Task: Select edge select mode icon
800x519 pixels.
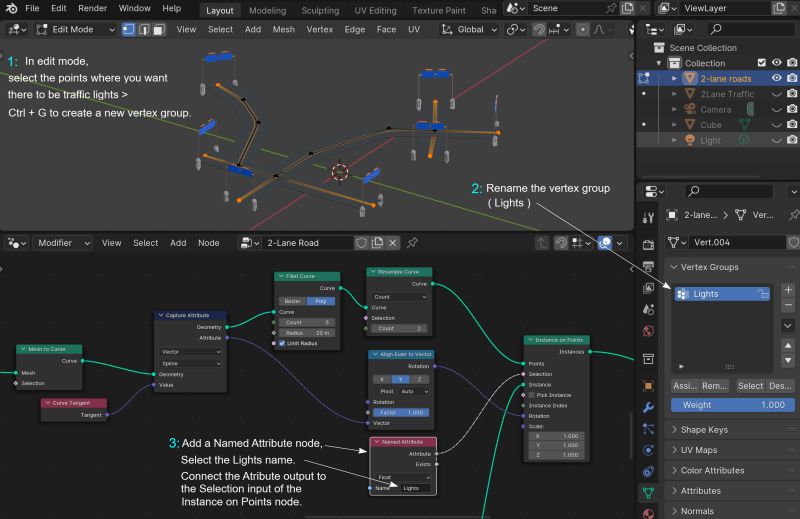Action: pyautogui.click(x=144, y=30)
